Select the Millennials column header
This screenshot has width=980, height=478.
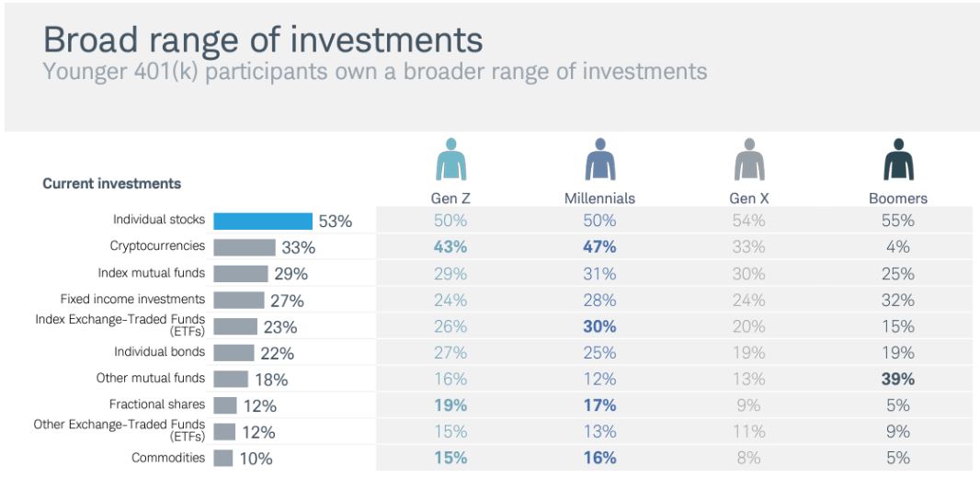[600, 199]
